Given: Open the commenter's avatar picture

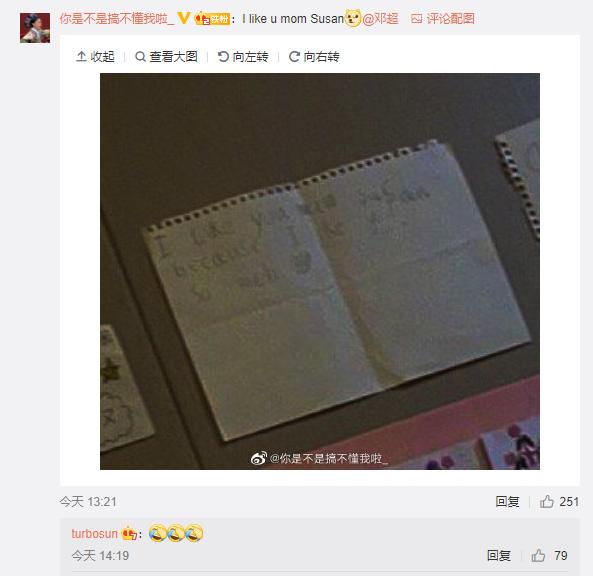Looking at the screenshot, I should tap(35, 28).
